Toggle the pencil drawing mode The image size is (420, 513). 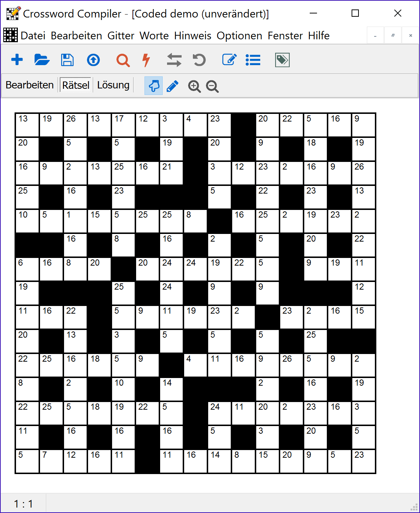[172, 86]
